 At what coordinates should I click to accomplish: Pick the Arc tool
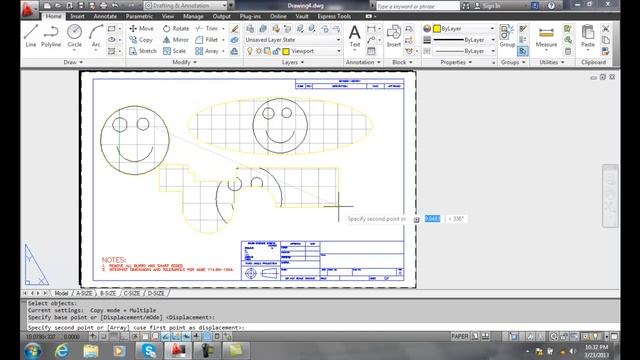point(96,36)
